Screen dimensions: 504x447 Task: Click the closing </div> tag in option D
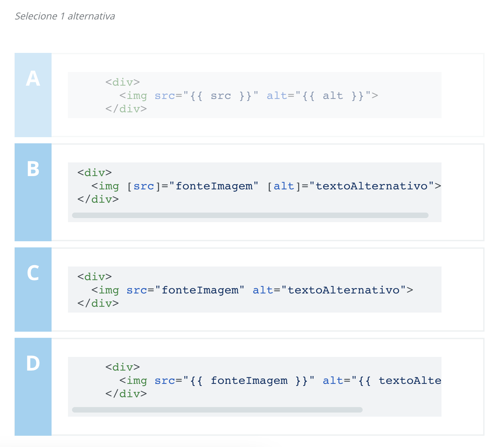coord(126,394)
